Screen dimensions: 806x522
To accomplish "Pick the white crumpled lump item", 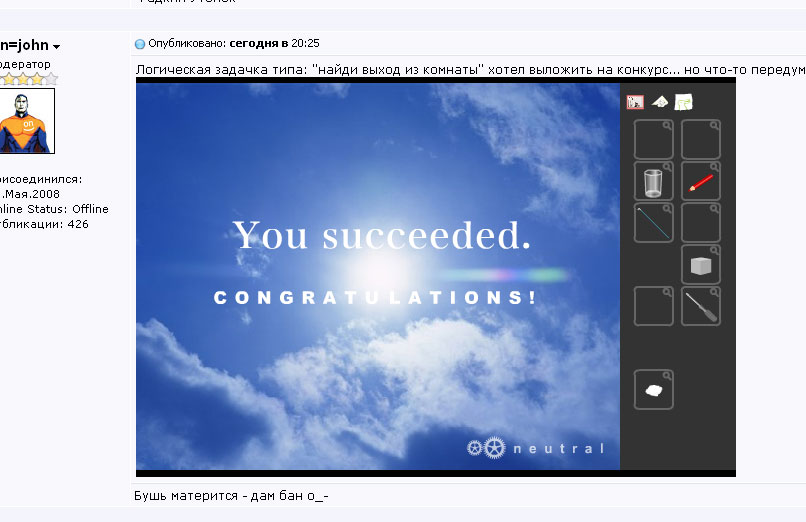I will (653, 390).
